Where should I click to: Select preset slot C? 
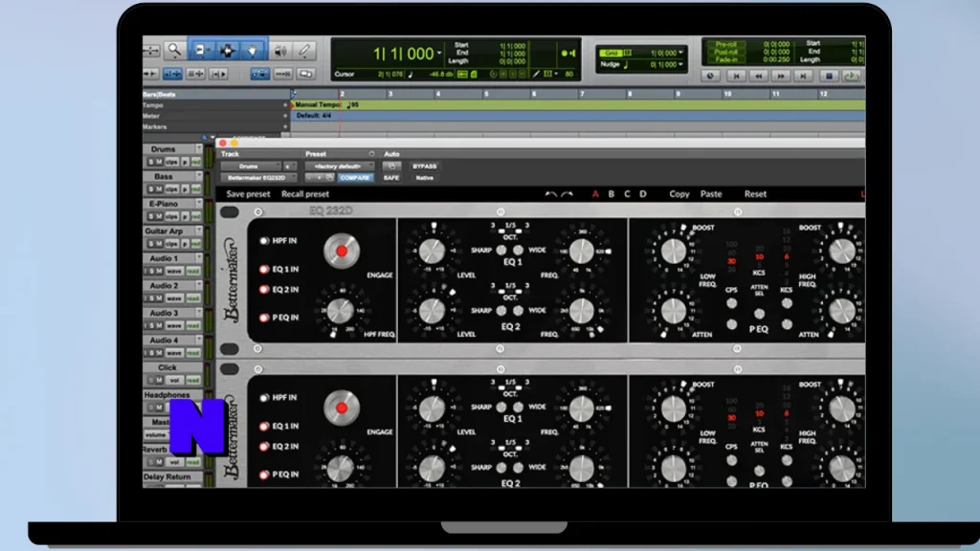pyautogui.click(x=627, y=194)
